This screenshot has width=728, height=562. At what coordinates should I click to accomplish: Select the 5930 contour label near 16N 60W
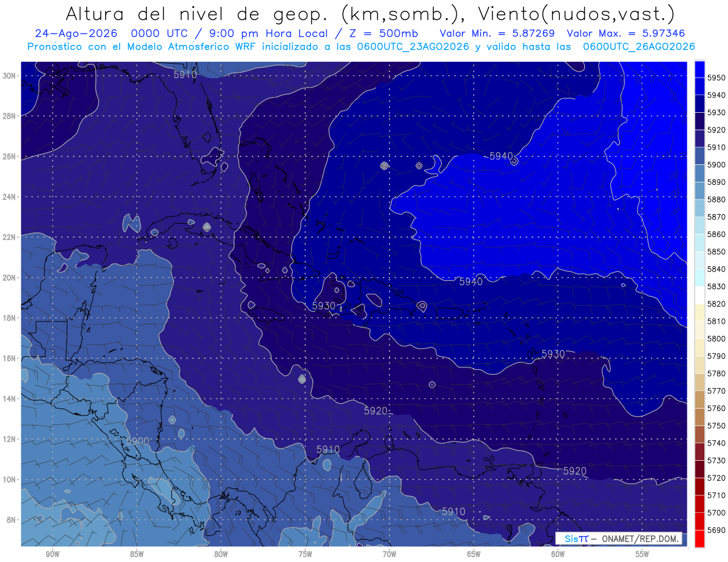(x=553, y=353)
